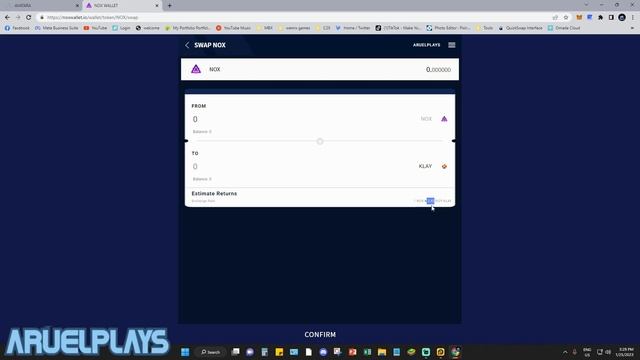The image size is (640, 360).
Task: Click the purple NOX icon in FROM row
Action: (x=444, y=119)
